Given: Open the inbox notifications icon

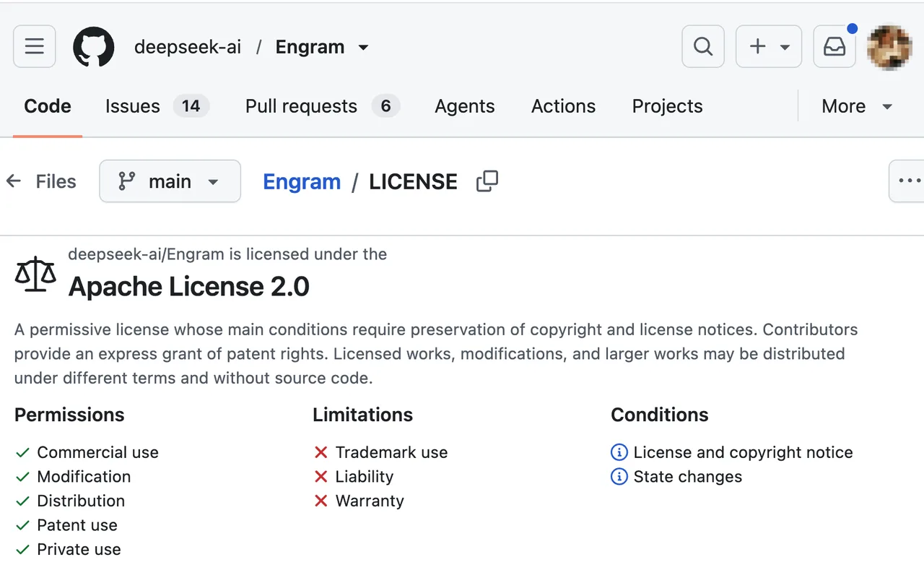Looking at the screenshot, I should click(834, 47).
